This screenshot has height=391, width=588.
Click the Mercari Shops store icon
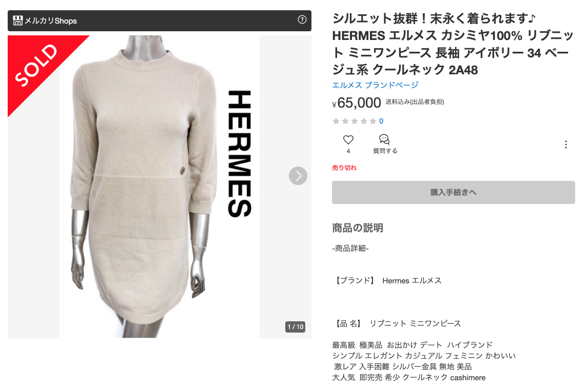point(17,20)
